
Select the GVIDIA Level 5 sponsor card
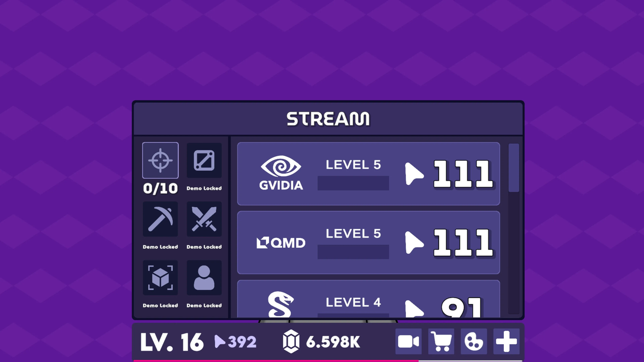point(368,174)
